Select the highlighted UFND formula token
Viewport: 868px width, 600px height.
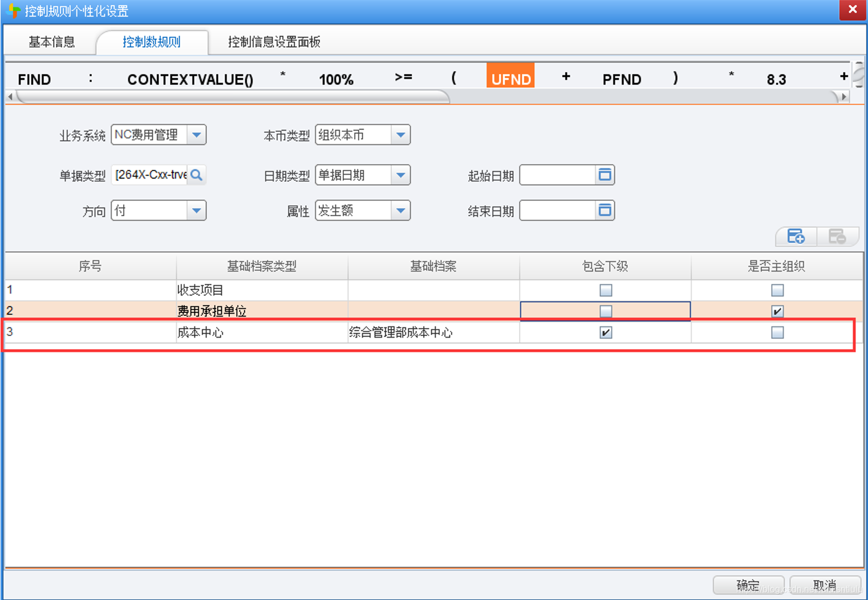coord(510,76)
